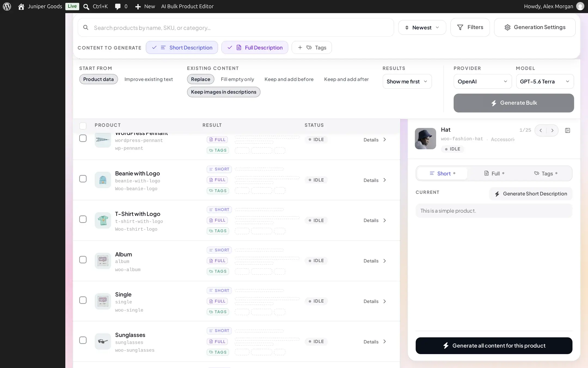Open the Filters button

click(x=470, y=27)
